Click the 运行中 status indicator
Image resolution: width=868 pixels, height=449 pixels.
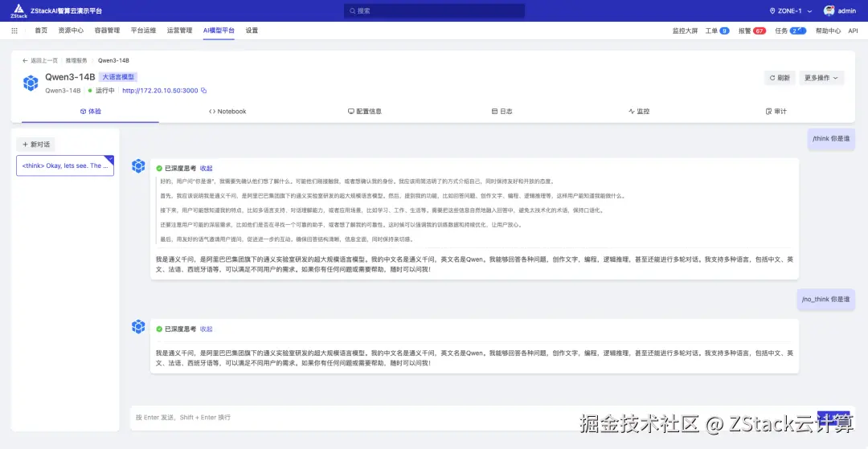point(101,91)
